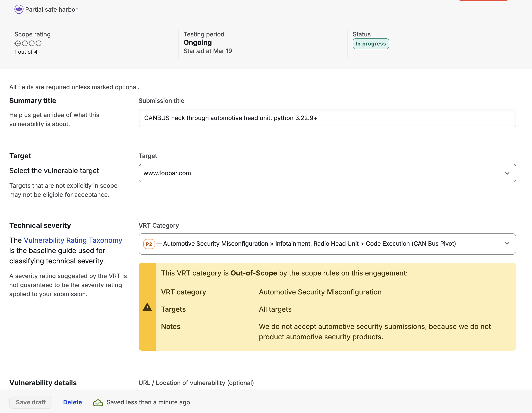The width and height of the screenshot is (532, 413).
Task: Open the Vulnerability Rating Taxonomy link
Action: click(73, 240)
